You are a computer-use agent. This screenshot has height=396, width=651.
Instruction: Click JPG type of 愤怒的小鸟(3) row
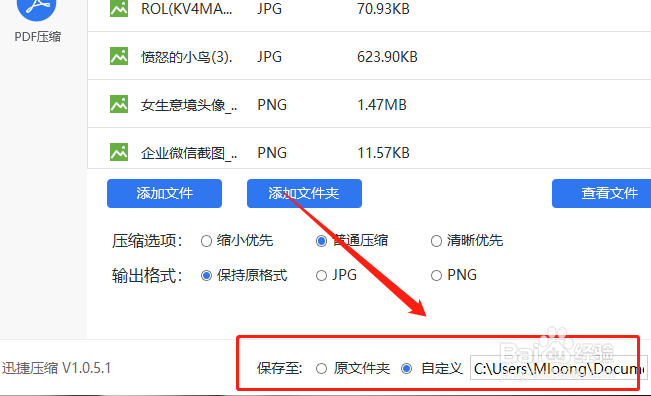(269, 57)
